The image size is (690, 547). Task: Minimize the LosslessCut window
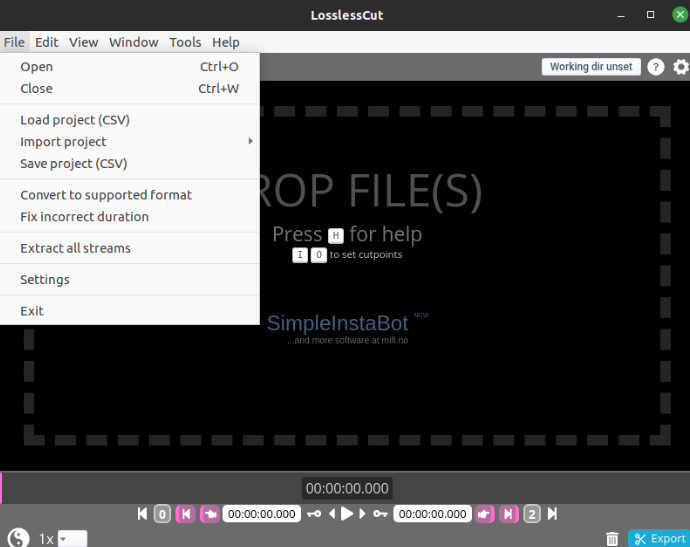tap(621, 15)
